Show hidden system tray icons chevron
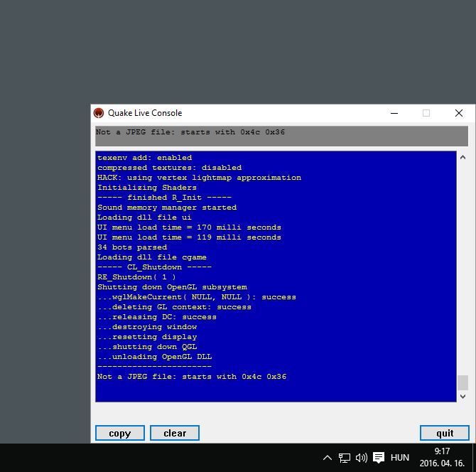Viewport: 476px width, 472px height. click(x=328, y=457)
